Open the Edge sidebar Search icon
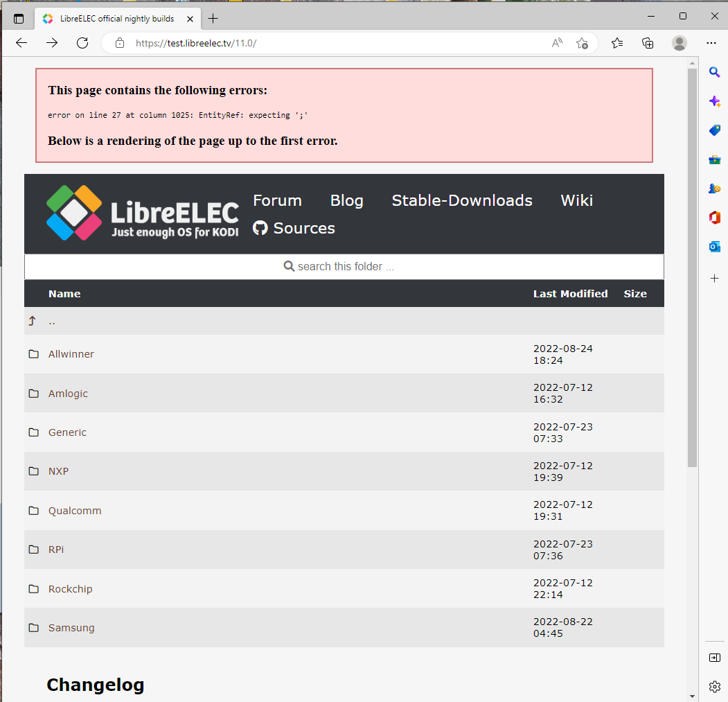The height and width of the screenshot is (702, 728). coord(714,72)
